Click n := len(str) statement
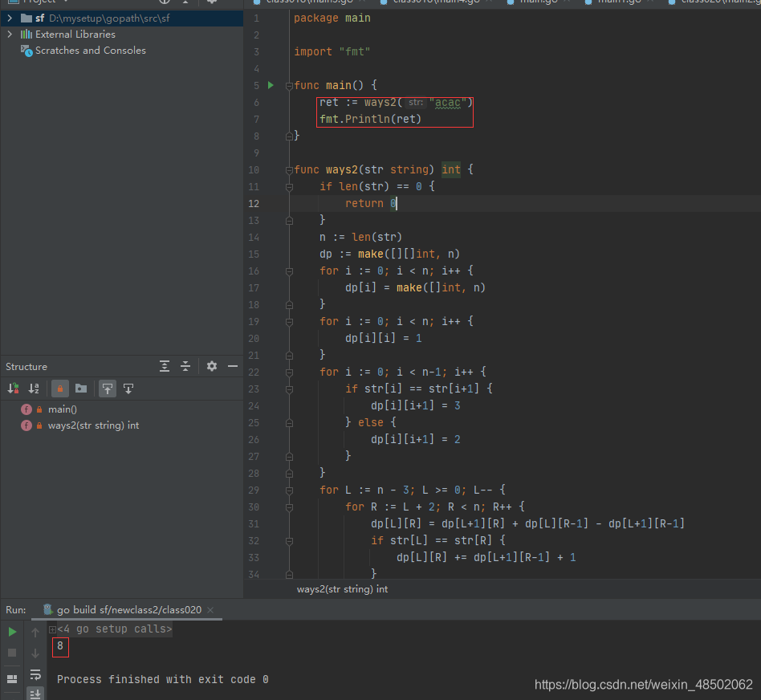 (360, 237)
